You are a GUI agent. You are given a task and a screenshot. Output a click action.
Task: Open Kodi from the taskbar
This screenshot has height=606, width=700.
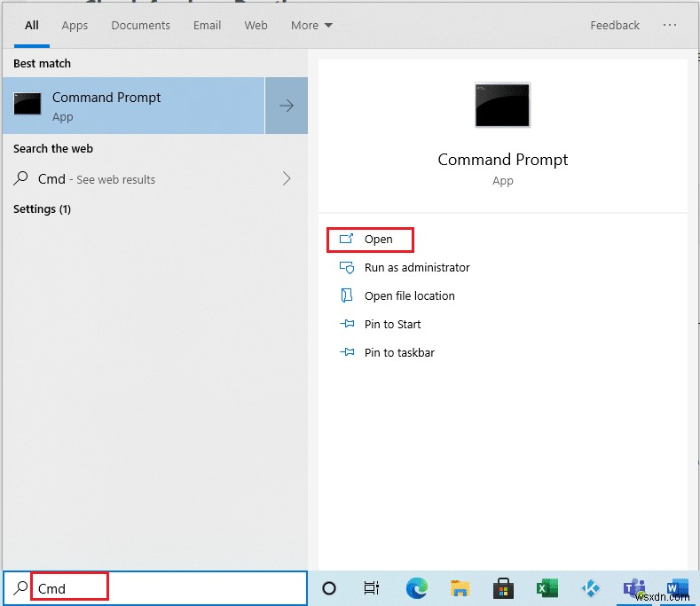(590, 588)
